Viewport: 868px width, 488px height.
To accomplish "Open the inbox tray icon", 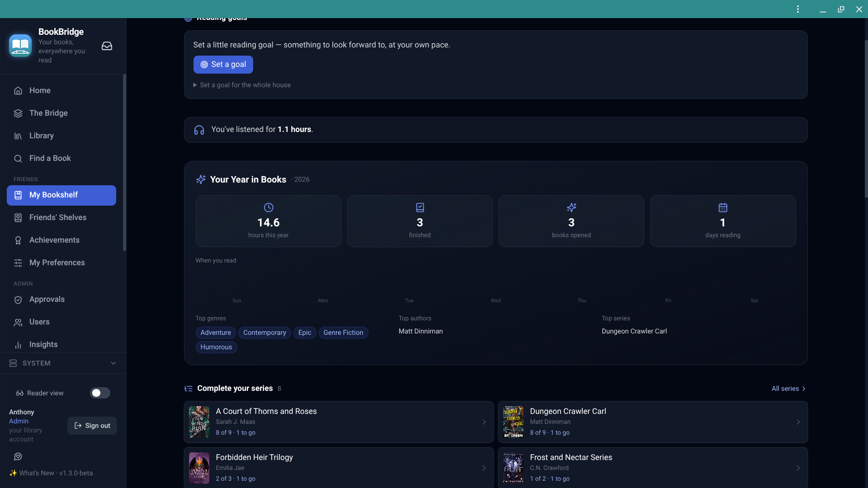I will click(x=107, y=46).
